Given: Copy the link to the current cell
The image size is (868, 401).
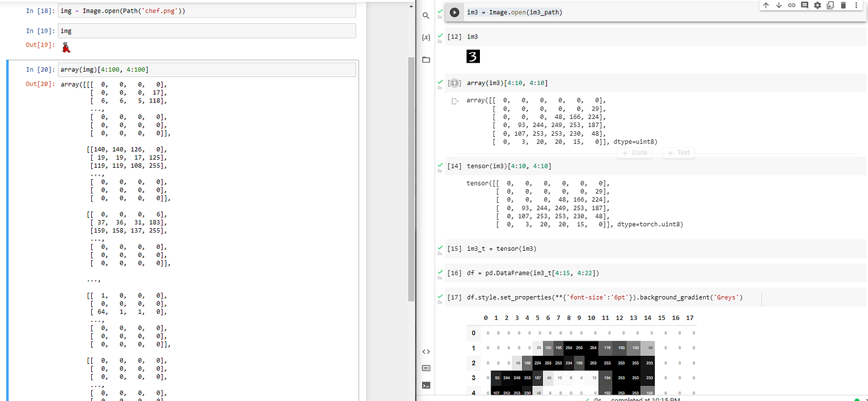Looking at the screenshot, I should tap(791, 6).
